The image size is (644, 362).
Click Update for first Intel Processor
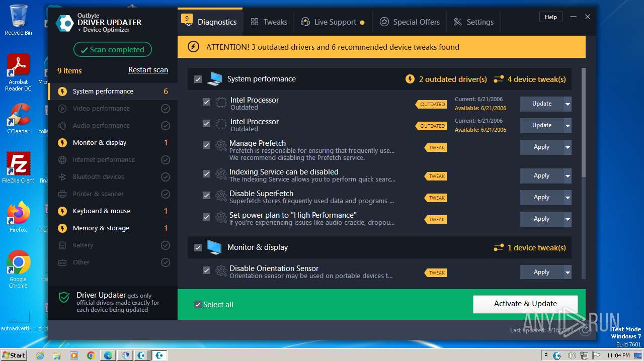(542, 104)
